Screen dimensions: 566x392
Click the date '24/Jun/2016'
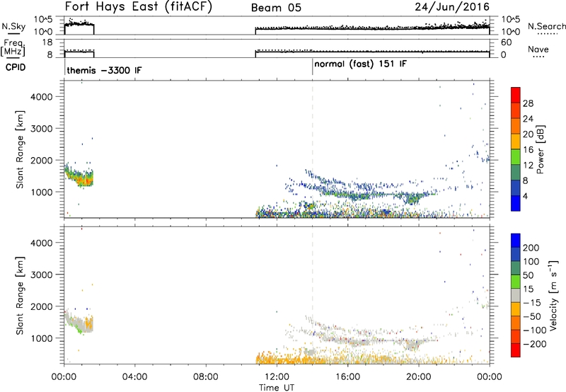[452, 7]
